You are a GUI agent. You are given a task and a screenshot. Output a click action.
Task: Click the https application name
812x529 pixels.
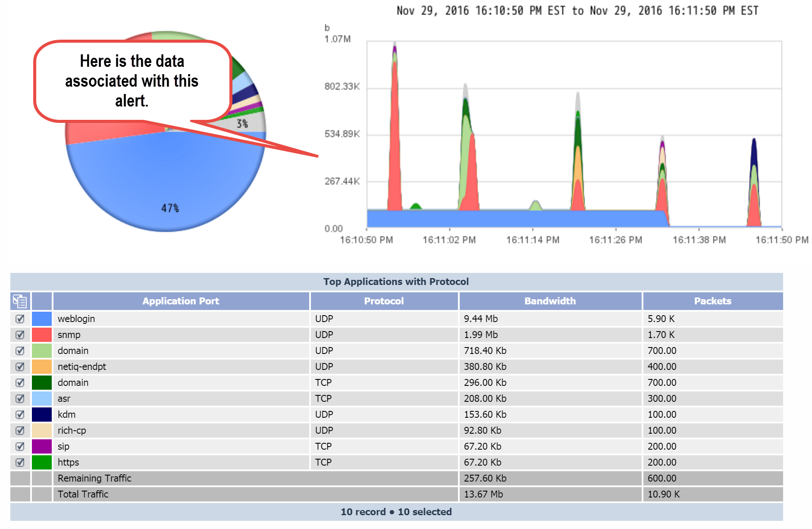[69, 462]
